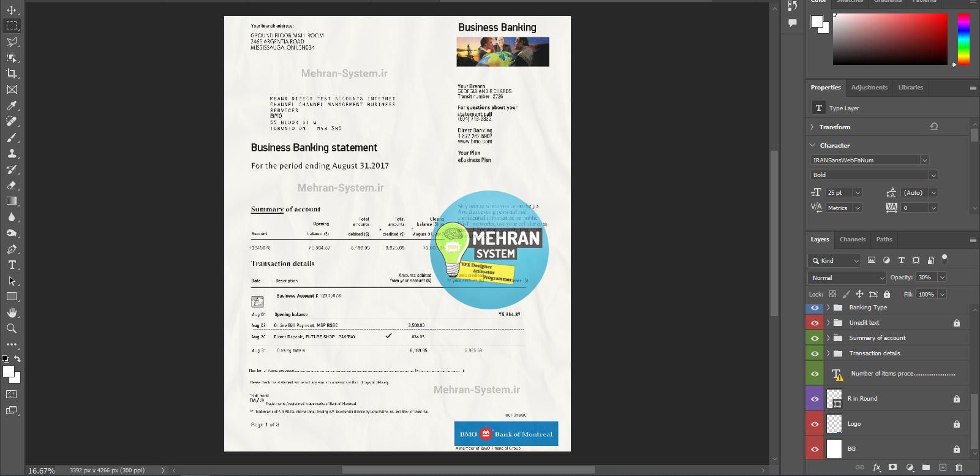The image size is (980, 476).
Task: Select the Rectangle shape tool
Action: point(12,297)
